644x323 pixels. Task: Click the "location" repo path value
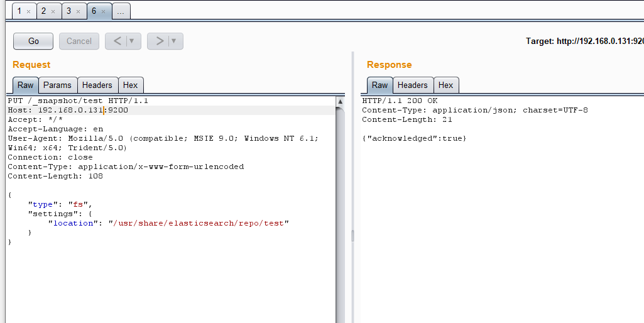199,224
